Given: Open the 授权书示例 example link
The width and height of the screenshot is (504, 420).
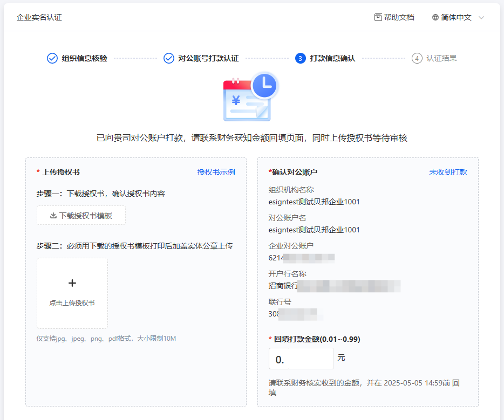Looking at the screenshot, I should [x=216, y=172].
